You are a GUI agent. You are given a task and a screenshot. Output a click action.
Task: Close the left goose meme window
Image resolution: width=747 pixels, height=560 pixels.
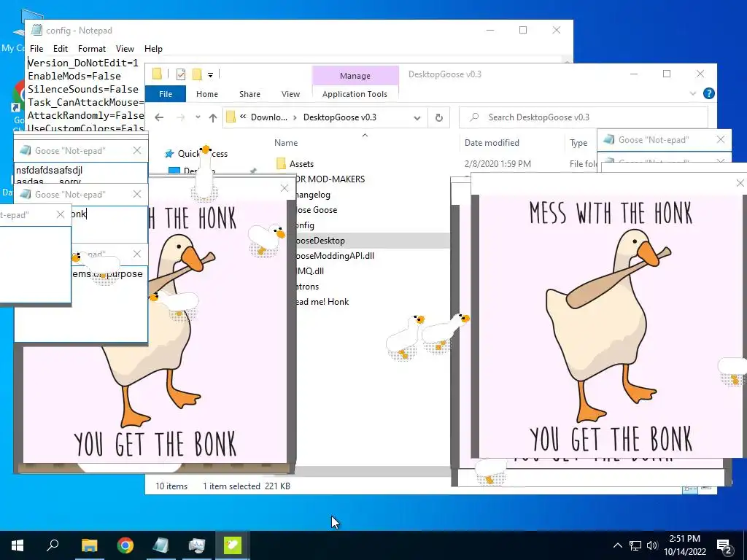(285, 188)
